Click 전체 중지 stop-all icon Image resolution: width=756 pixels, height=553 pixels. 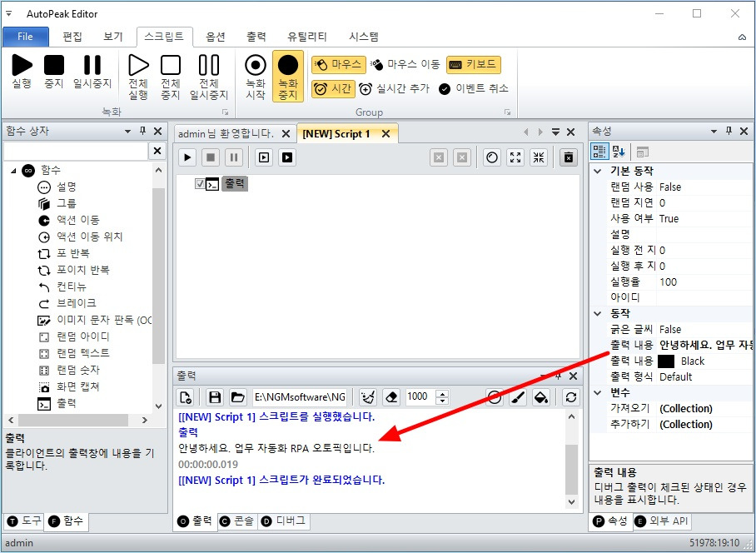coord(170,76)
